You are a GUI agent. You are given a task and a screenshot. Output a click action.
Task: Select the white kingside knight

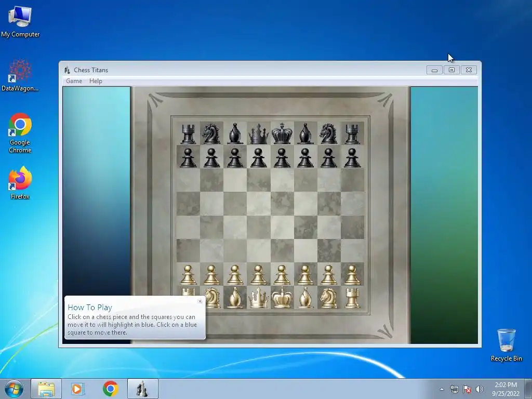point(328,298)
